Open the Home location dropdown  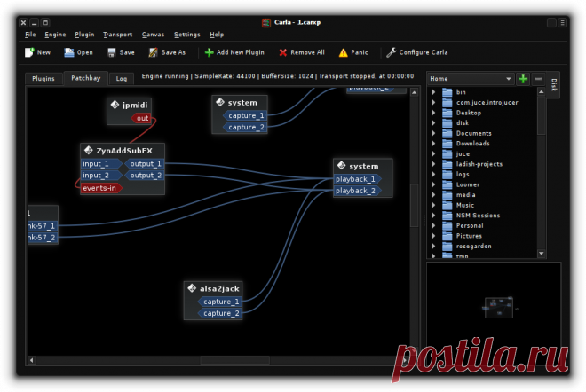pos(471,79)
